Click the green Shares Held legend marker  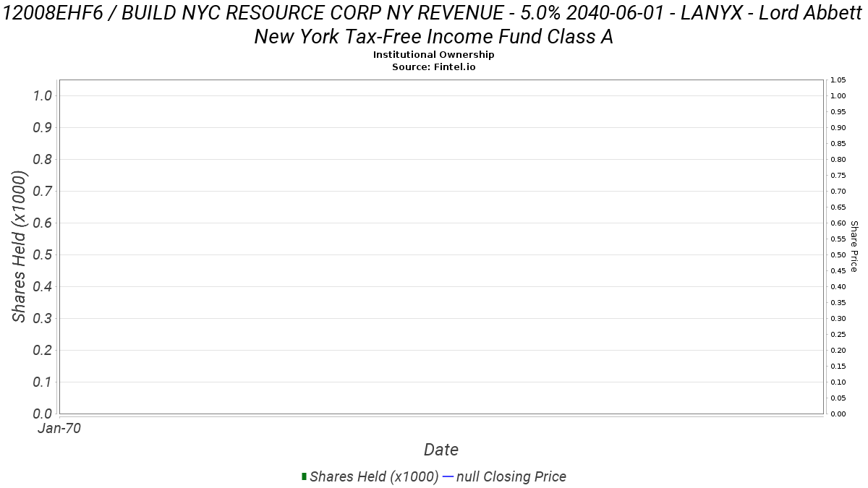click(x=305, y=476)
